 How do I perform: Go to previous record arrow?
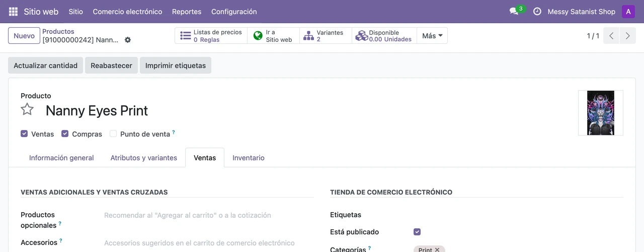(611, 36)
